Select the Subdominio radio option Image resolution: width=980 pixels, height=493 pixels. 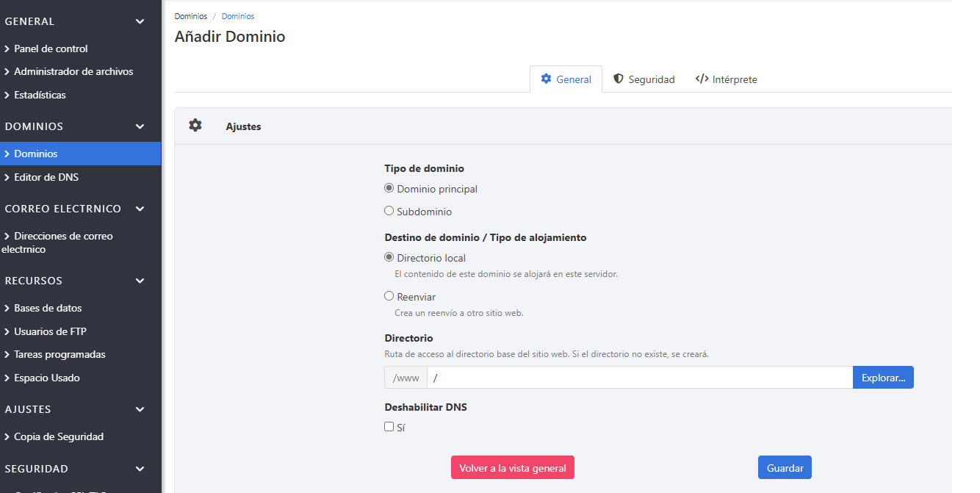[389, 211]
